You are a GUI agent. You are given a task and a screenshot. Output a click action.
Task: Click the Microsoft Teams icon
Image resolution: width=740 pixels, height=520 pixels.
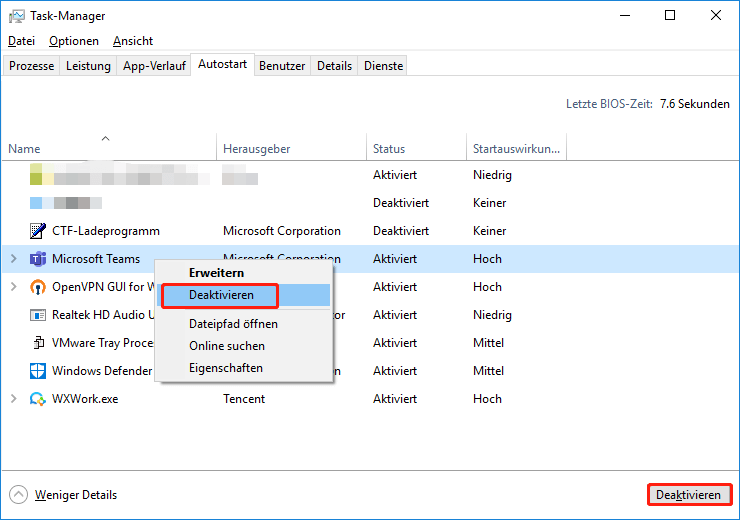(38, 259)
